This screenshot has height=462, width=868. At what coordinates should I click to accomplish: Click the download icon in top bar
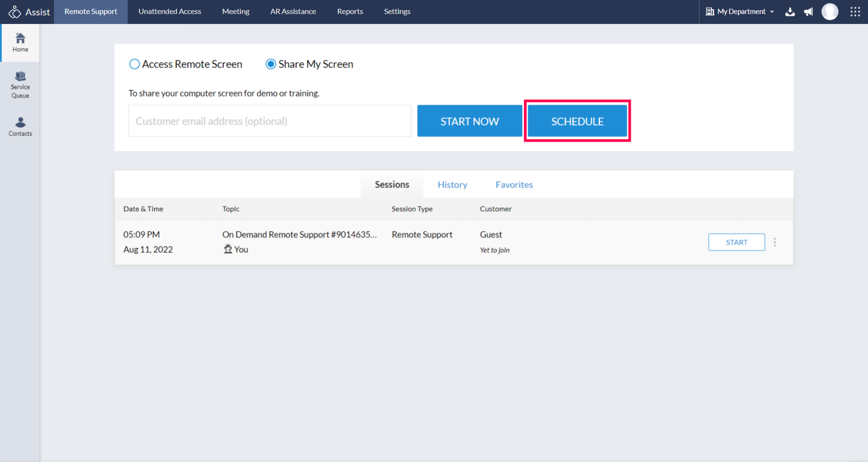pyautogui.click(x=790, y=12)
